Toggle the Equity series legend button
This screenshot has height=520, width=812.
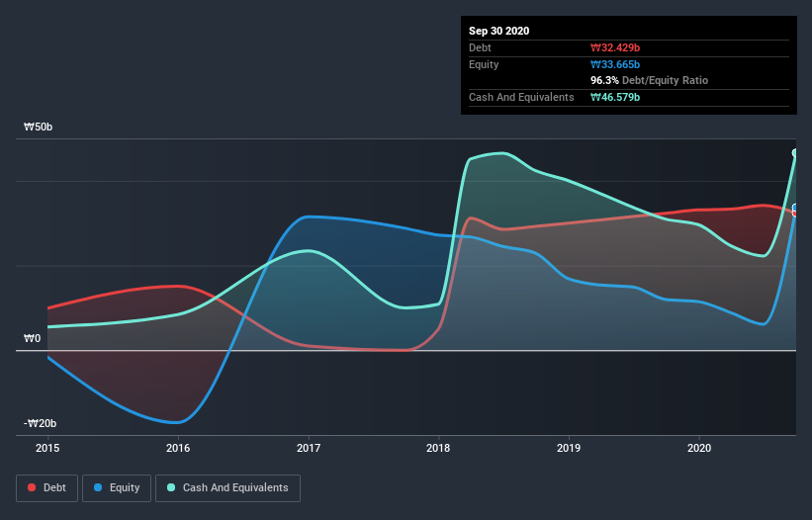117,488
